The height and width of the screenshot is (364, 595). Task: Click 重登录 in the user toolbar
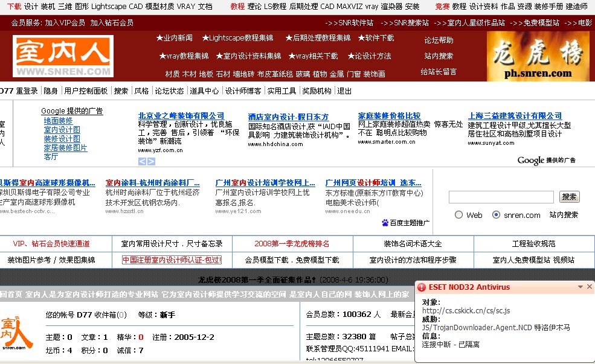[x=27, y=91]
